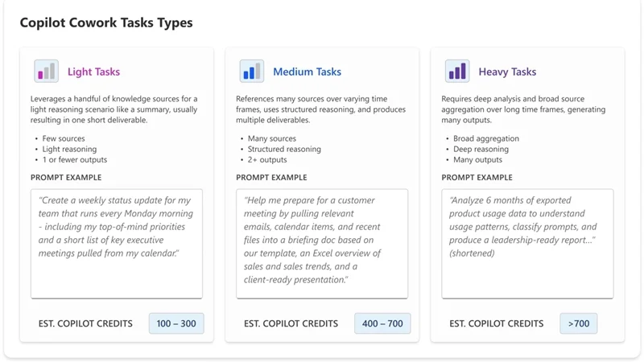Click the Copilot Cowork Tasks Types title
Viewport: 644px width, 362px height.
tap(106, 23)
